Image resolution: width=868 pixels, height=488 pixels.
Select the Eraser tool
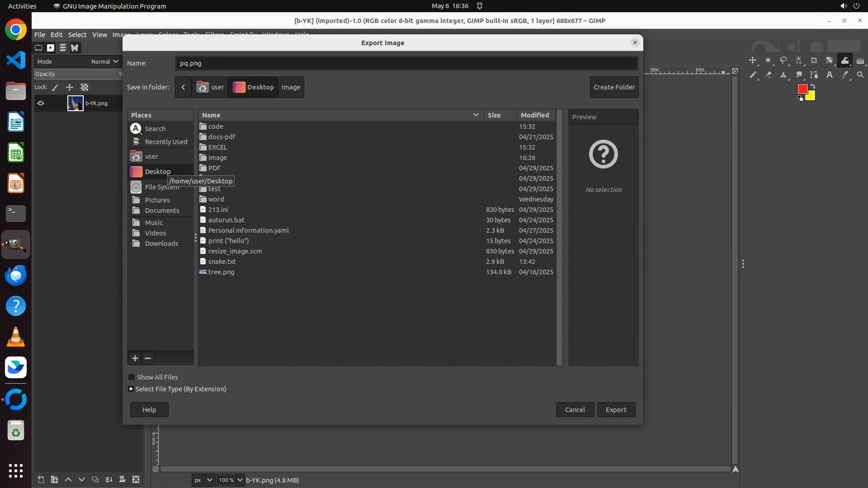click(x=768, y=75)
